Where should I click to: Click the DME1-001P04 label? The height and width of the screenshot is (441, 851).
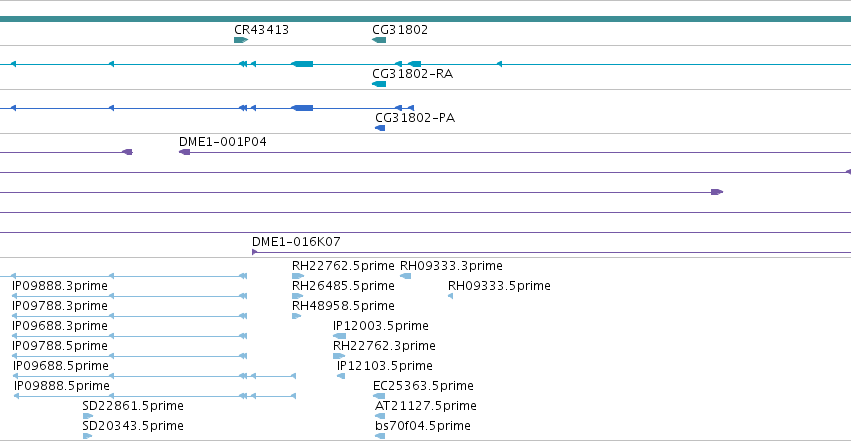click(223, 142)
